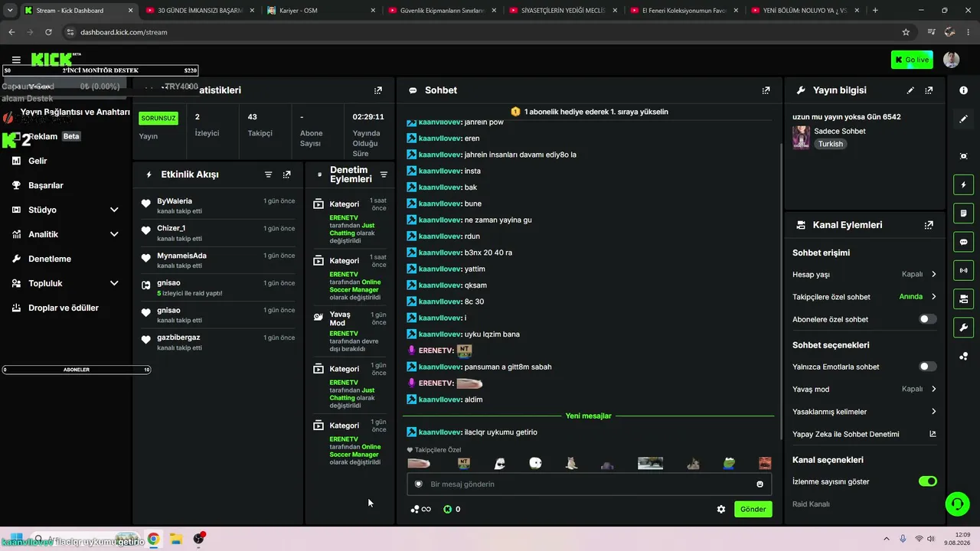Open the browser tab list dropdown
Screen dimensions: 980x551
coord(10,11)
